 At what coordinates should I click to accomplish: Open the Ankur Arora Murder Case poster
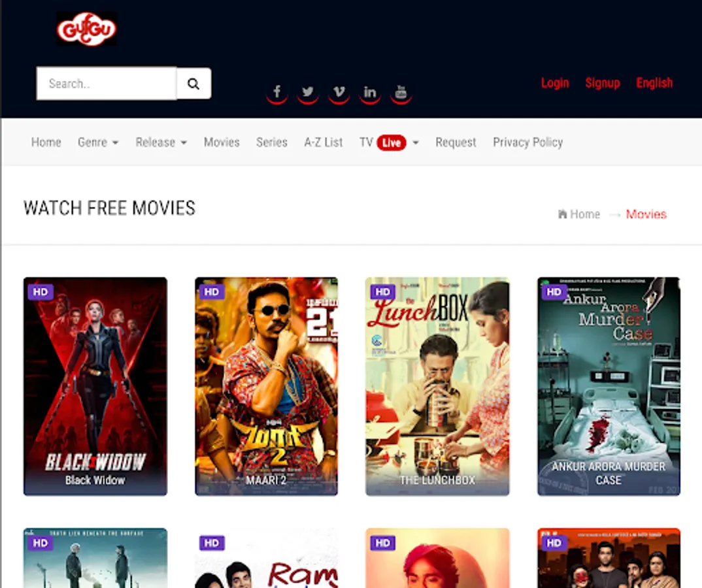pyautogui.click(x=609, y=386)
